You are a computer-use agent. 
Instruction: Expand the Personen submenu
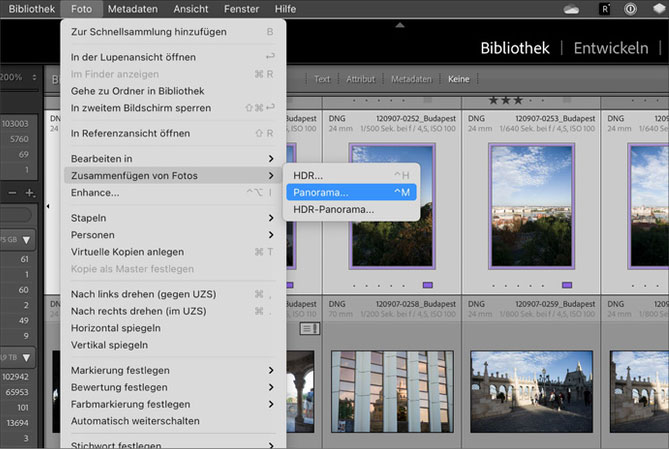(x=173, y=235)
